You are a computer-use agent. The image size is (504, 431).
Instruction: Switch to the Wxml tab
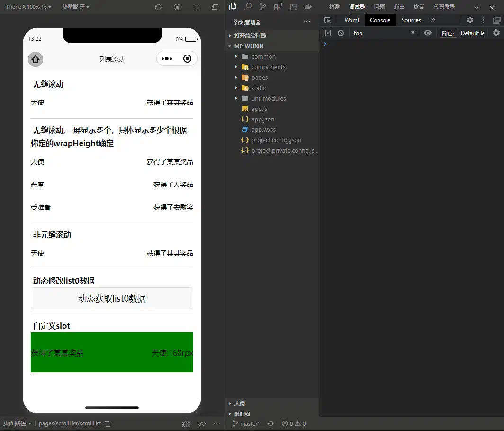[x=351, y=20]
